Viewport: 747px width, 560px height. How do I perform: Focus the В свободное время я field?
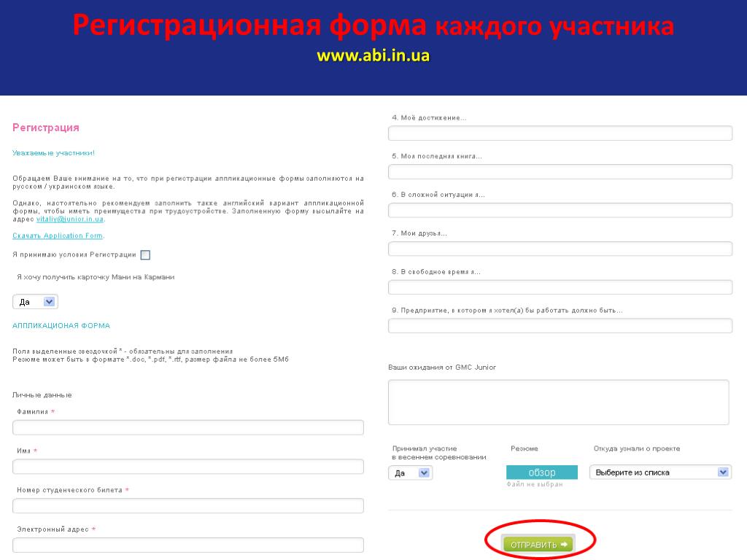560,287
